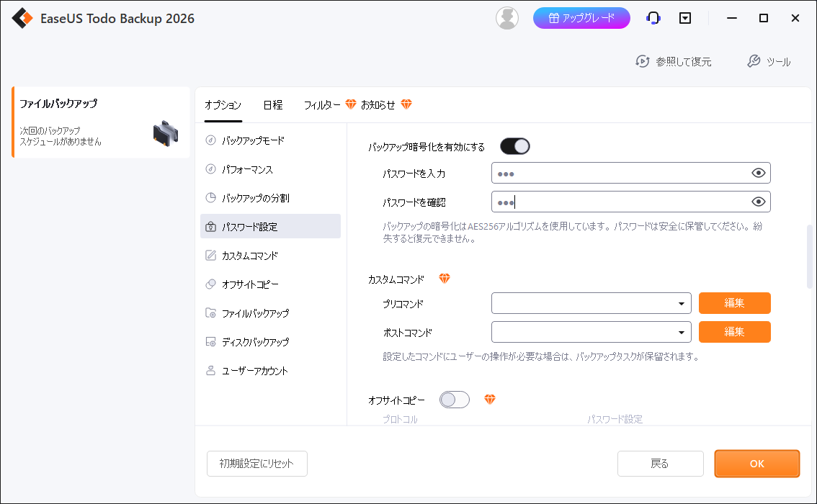
Task: Click the ユーザーアカウント person icon
Action: 210,370
